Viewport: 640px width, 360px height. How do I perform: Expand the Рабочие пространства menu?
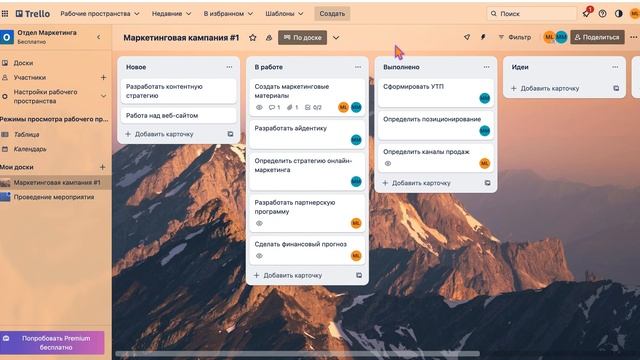pos(100,13)
